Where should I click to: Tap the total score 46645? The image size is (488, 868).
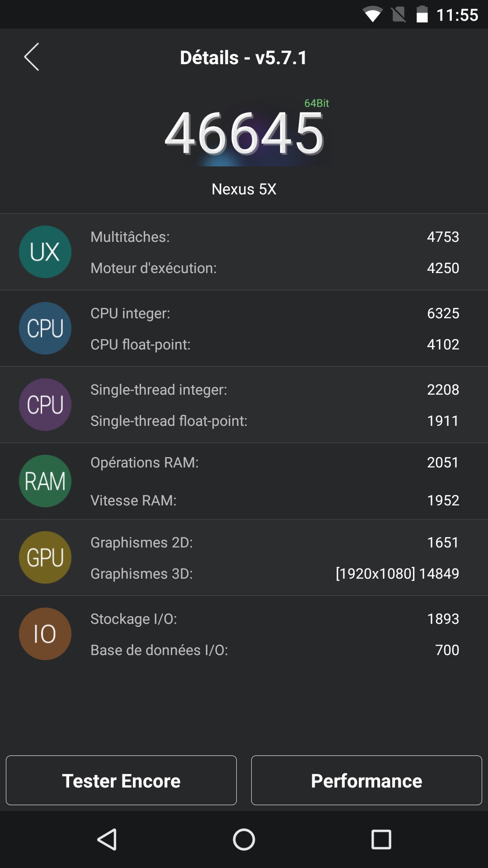coord(244,134)
